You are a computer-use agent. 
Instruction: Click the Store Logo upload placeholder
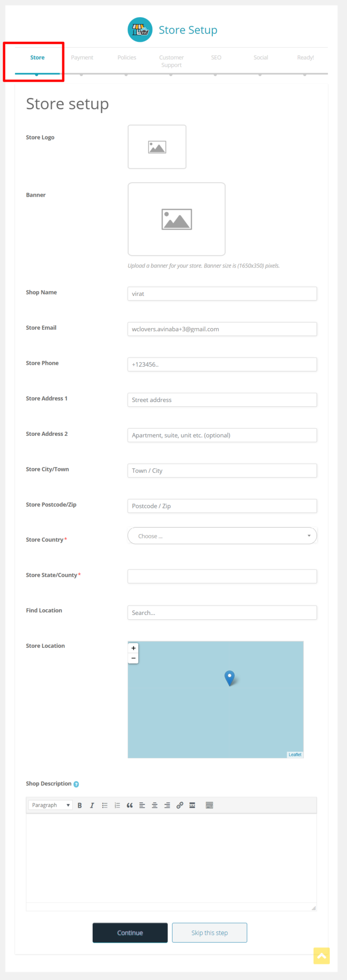pyautogui.click(x=157, y=147)
